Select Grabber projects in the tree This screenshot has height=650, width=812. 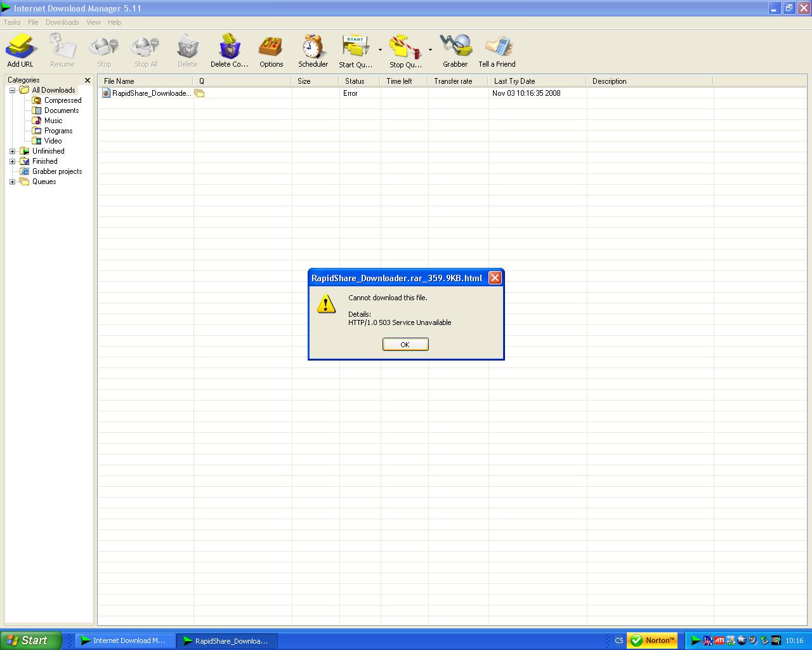[x=57, y=171]
